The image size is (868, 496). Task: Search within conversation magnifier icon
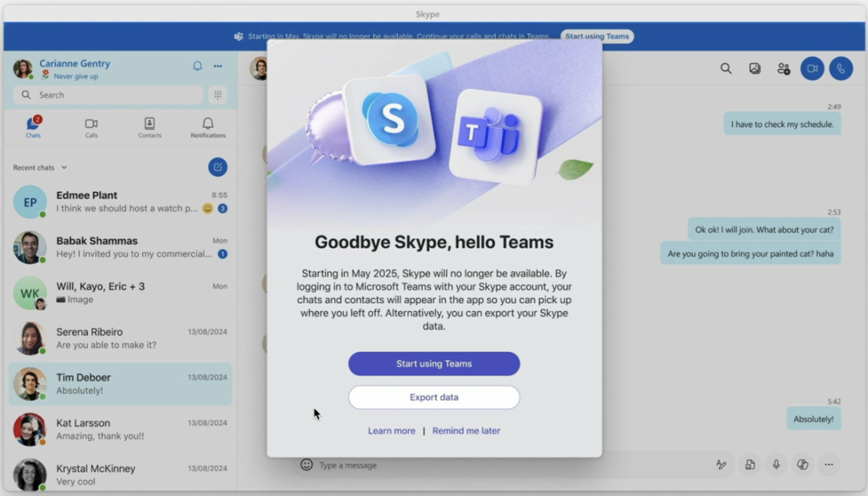click(x=726, y=68)
